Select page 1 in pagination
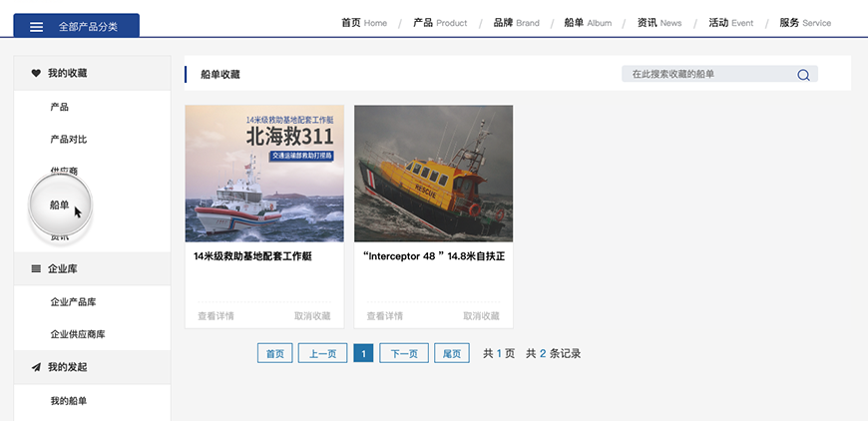This screenshot has width=868, height=421. coord(363,353)
